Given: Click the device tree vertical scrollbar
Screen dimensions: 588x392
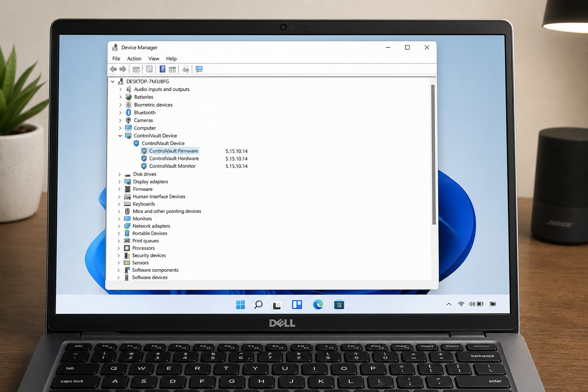Looking at the screenshot, I should pyautogui.click(x=433, y=154).
